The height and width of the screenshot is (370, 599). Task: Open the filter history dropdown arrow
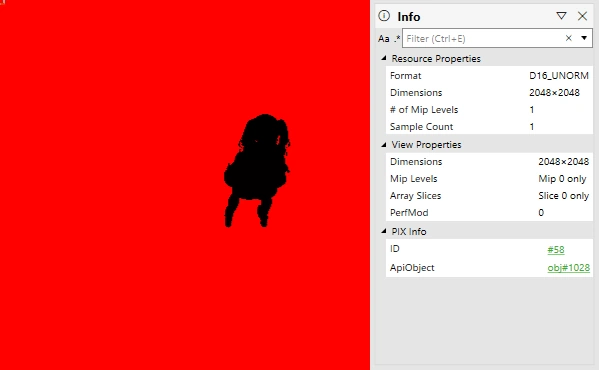(584, 38)
